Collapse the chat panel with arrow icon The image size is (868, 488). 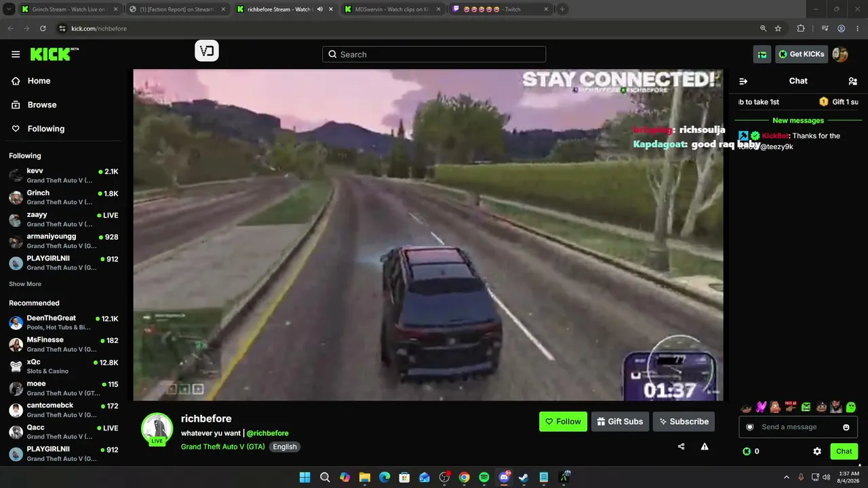pos(743,81)
